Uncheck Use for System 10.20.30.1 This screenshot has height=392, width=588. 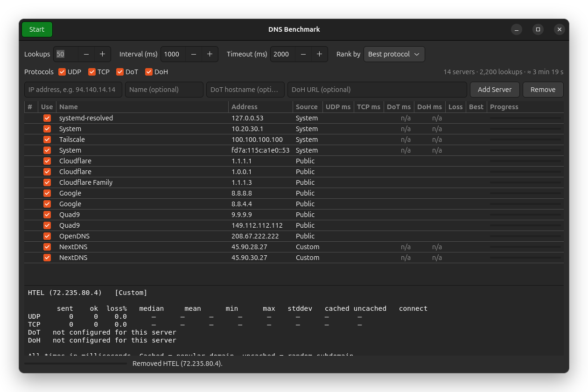coord(47,129)
